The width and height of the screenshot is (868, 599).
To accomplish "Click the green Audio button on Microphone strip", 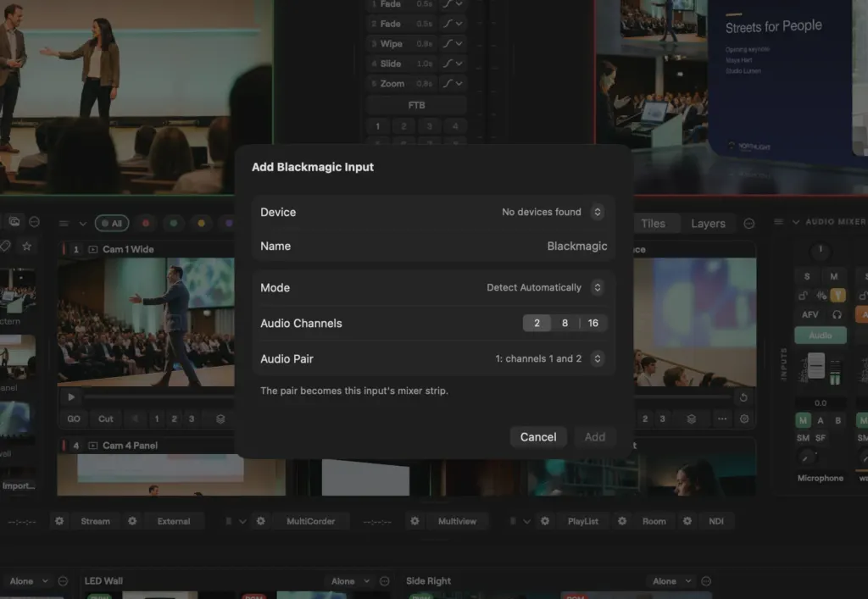I will point(821,336).
